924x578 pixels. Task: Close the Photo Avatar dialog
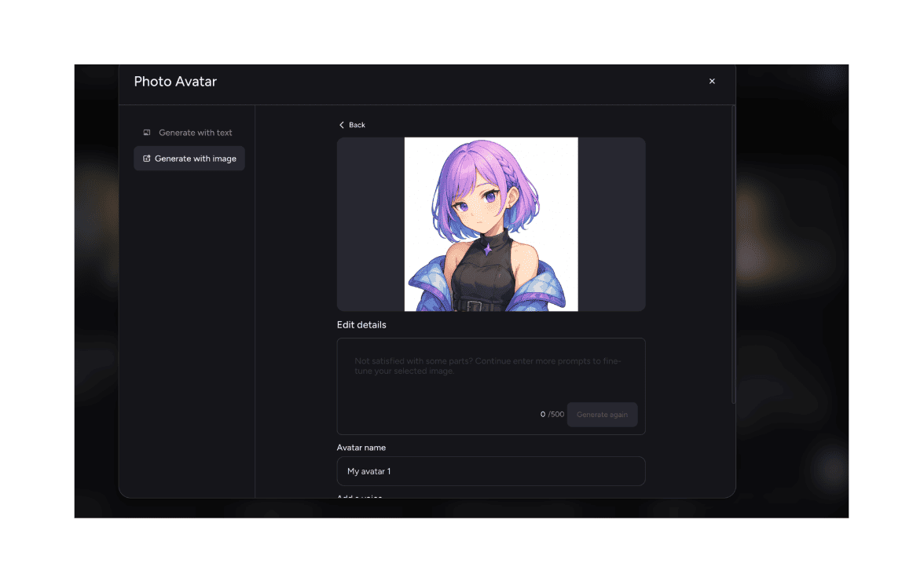click(x=712, y=81)
